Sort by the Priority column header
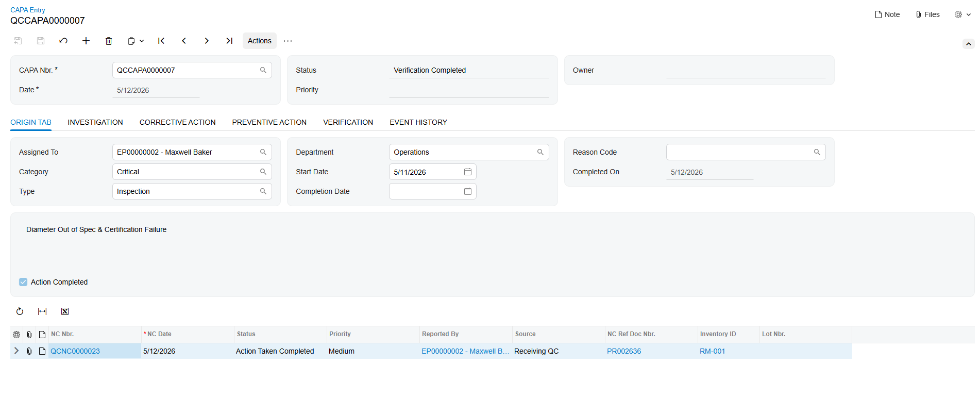The height and width of the screenshot is (415, 980). [x=373, y=334]
